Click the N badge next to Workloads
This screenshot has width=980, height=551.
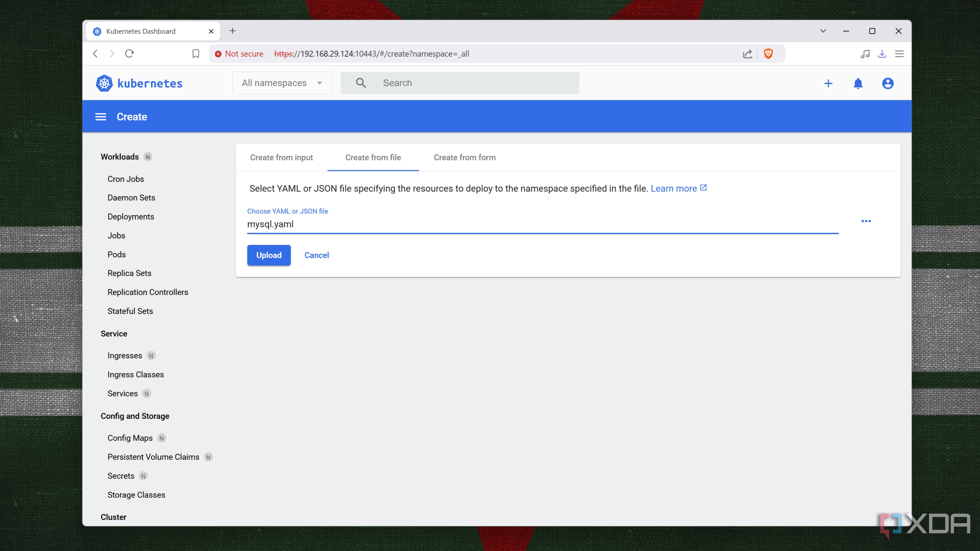pyautogui.click(x=148, y=157)
